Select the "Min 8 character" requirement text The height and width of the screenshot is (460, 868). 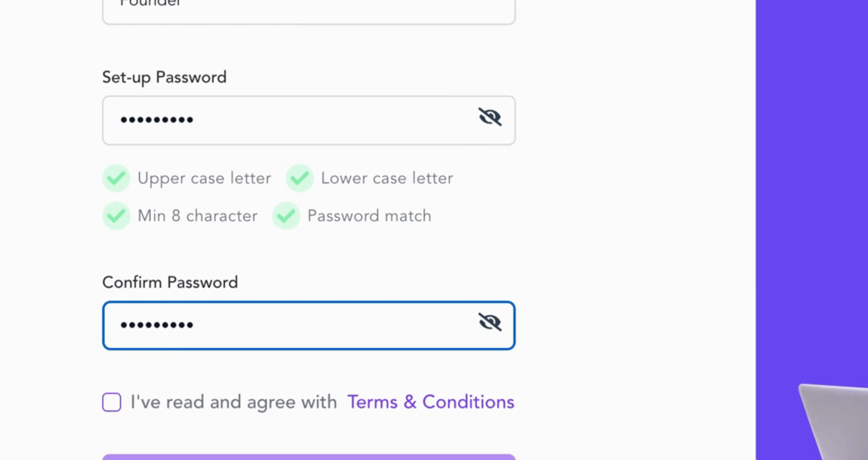(x=197, y=216)
